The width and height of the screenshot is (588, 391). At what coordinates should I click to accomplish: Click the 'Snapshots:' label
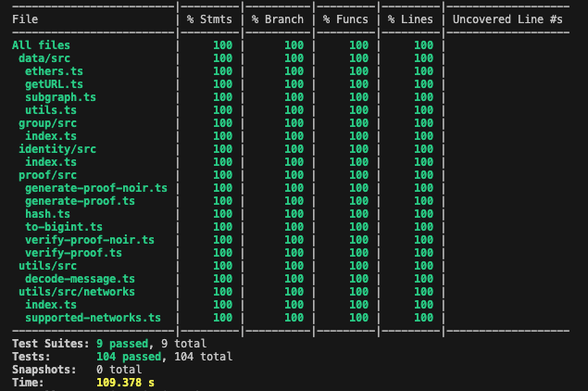[x=44, y=370]
